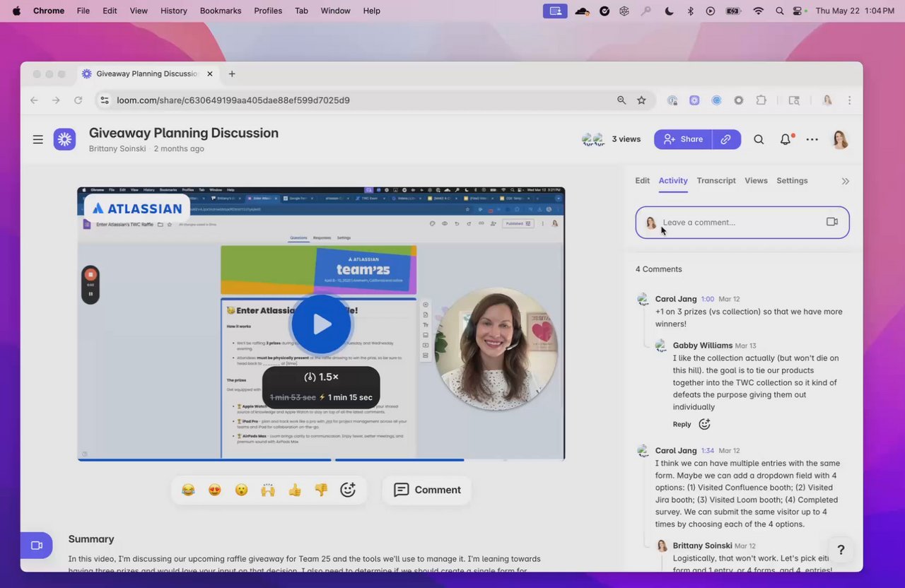Reload the Loom page
The width and height of the screenshot is (905, 588).
pos(78,100)
